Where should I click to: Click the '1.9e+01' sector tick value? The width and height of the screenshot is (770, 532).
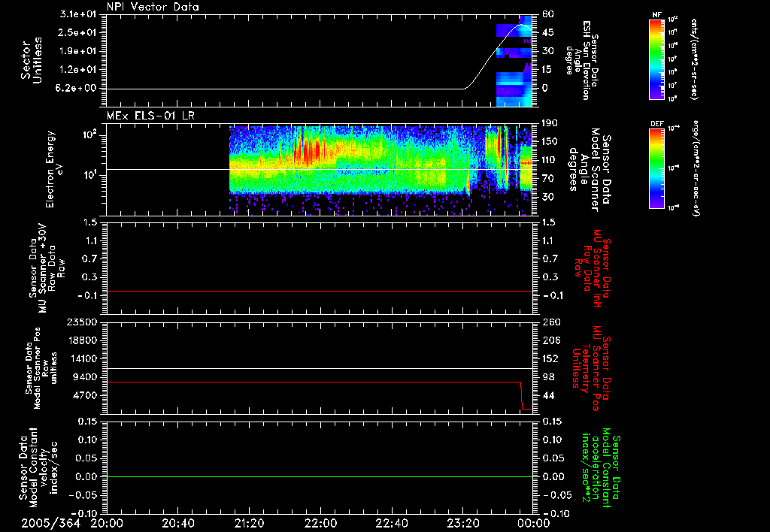[78, 51]
